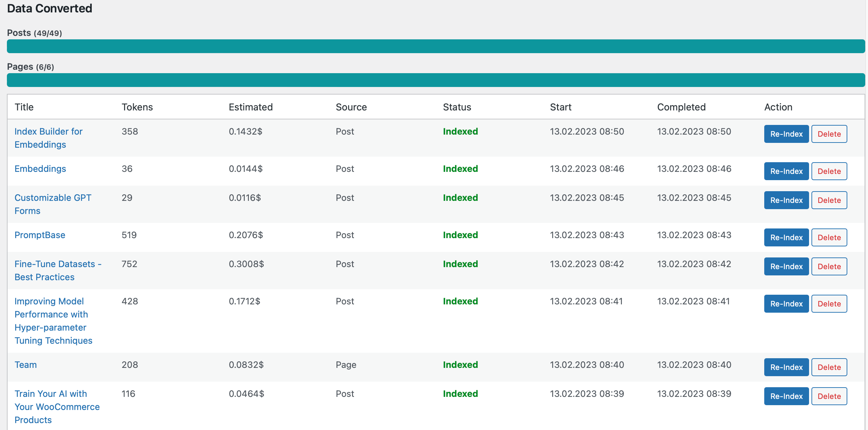Click the 'Estimated' column header
This screenshot has width=868, height=430.
[x=251, y=107]
